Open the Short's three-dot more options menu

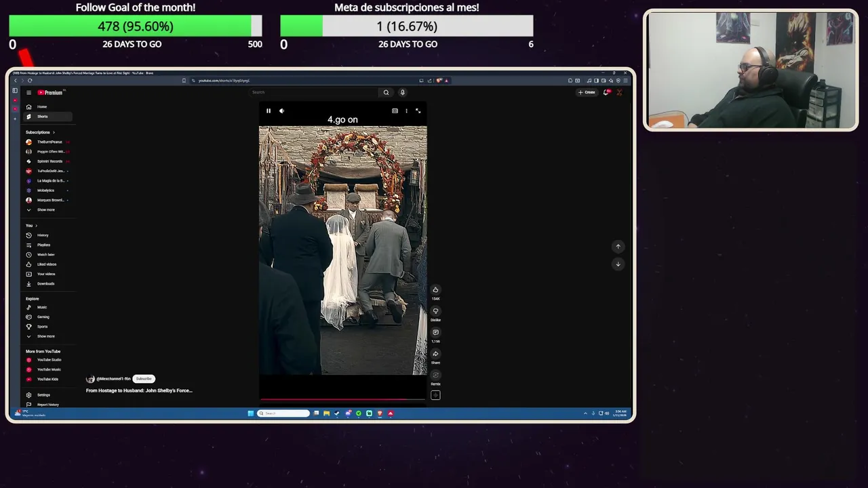point(406,110)
